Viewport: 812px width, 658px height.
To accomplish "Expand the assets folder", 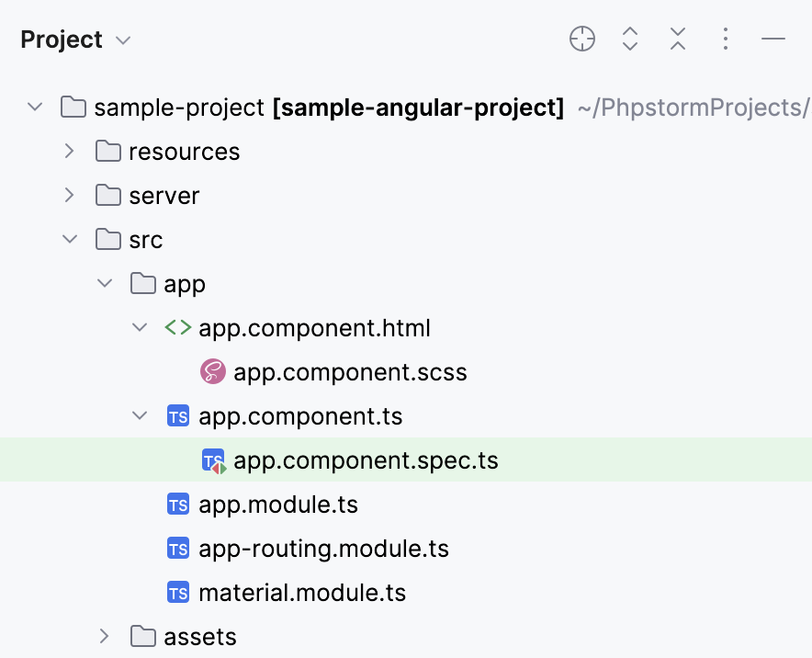I will tap(105, 636).
